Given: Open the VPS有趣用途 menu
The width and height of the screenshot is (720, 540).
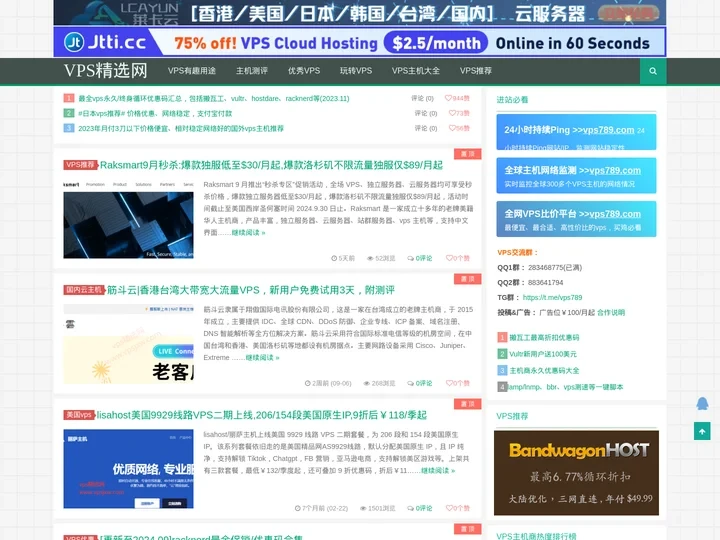Looking at the screenshot, I should click(x=191, y=71).
